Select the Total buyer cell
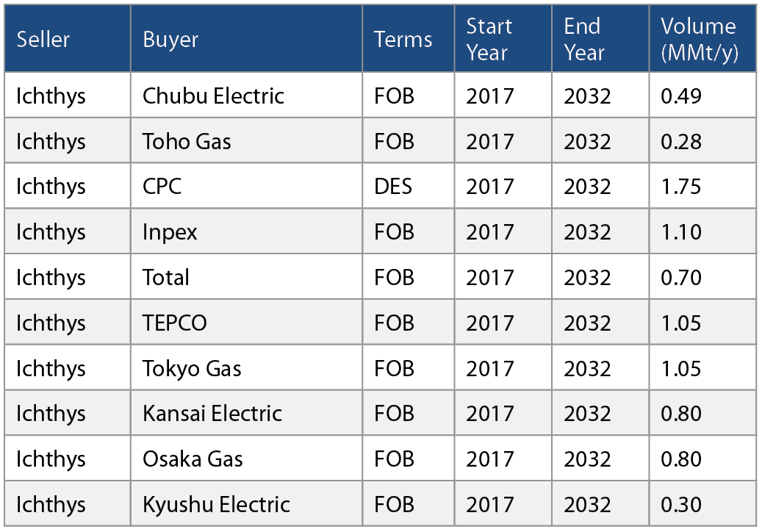This screenshot has height=532, width=762. point(246,277)
